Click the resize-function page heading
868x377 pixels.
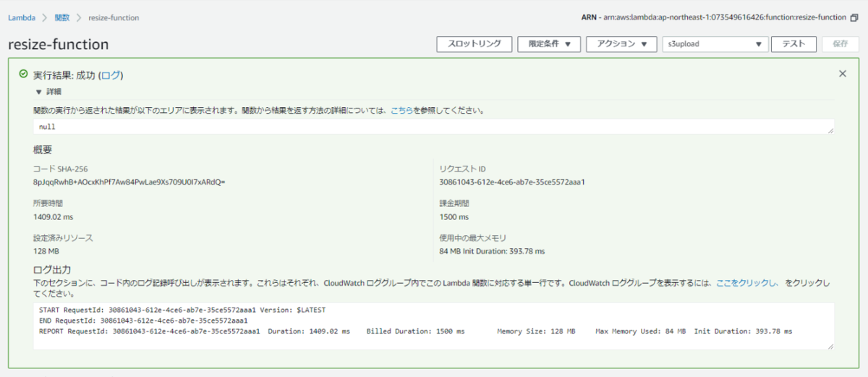(x=59, y=44)
